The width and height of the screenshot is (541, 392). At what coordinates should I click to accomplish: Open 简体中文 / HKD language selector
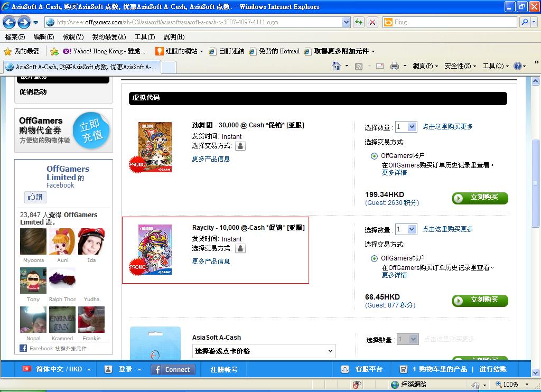click(x=57, y=369)
